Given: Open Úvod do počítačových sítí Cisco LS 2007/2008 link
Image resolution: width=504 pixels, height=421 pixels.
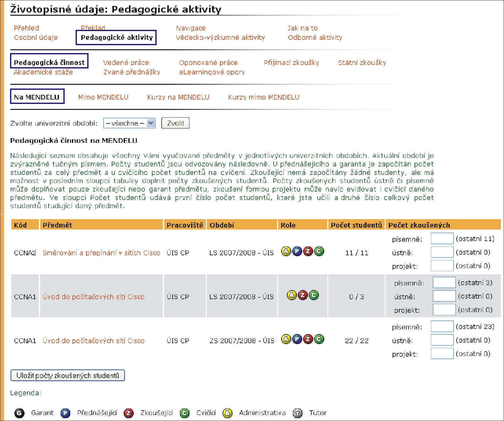Looking at the screenshot, I should click(94, 297).
